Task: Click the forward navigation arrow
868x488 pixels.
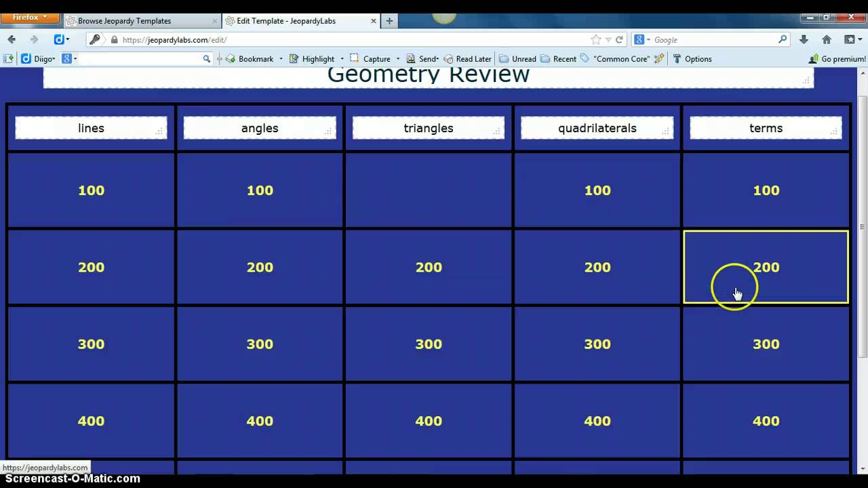Action: click(34, 39)
